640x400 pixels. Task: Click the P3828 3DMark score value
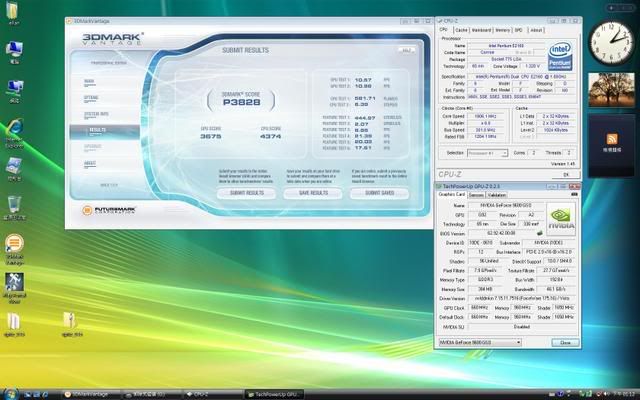[x=241, y=102]
